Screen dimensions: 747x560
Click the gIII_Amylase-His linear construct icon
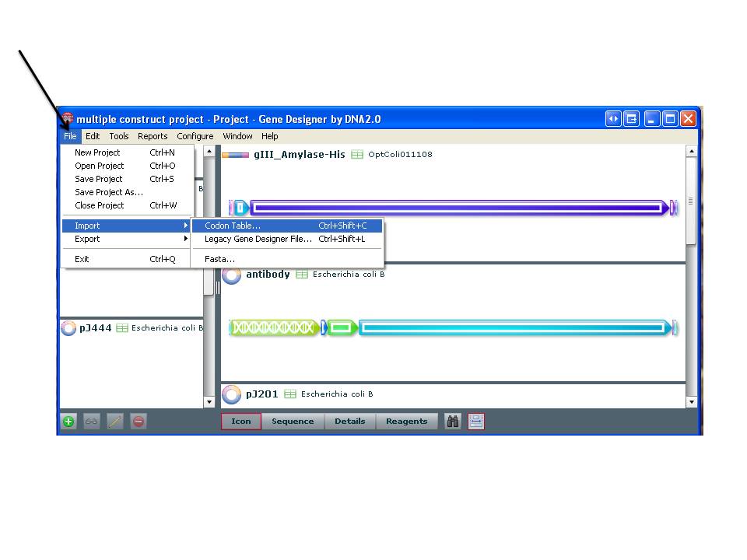(x=235, y=155)
